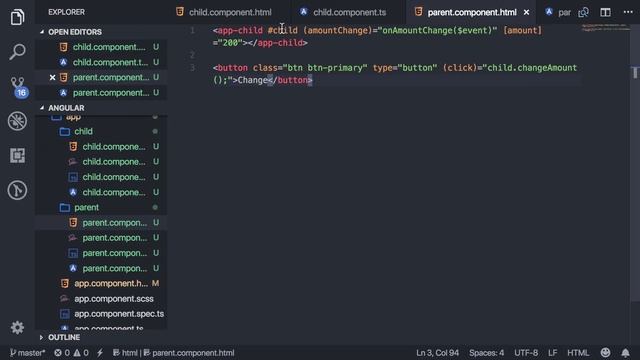Click btn btn-primary class value in code

click(x=325, y=68)
